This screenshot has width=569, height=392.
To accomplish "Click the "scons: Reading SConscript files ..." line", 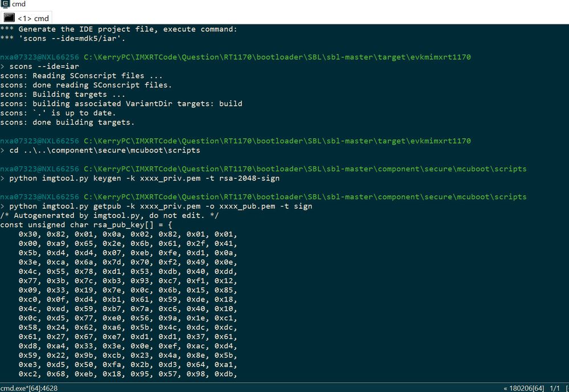I will coord(81,76).
